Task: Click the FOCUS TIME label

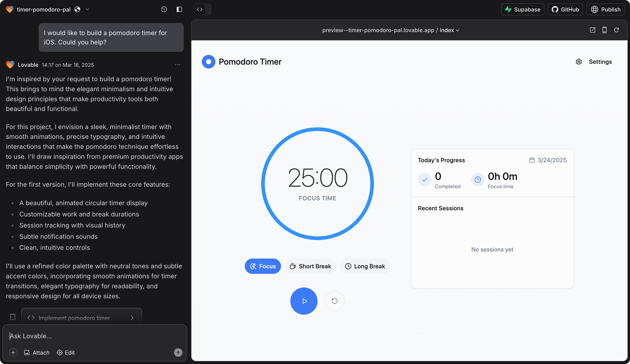Action: tap(317, 198)
